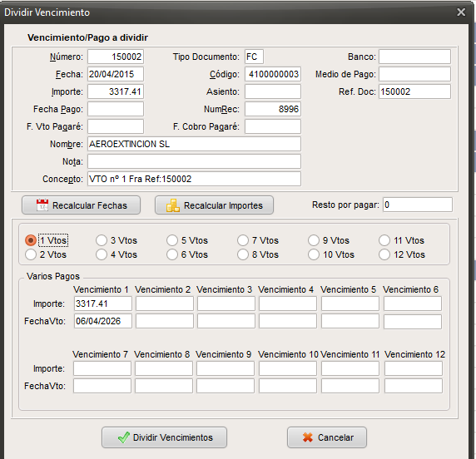Click the Resto por pagar field

(x=418, y=205)
